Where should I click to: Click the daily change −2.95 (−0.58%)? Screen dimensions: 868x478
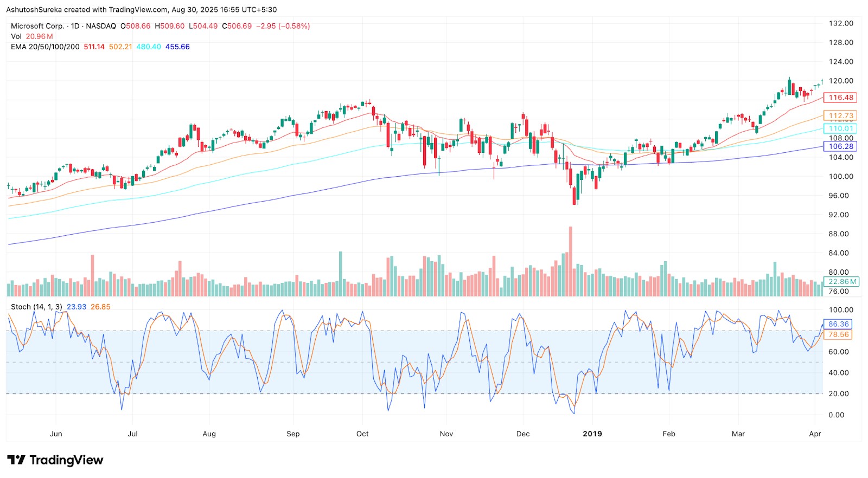283,26
